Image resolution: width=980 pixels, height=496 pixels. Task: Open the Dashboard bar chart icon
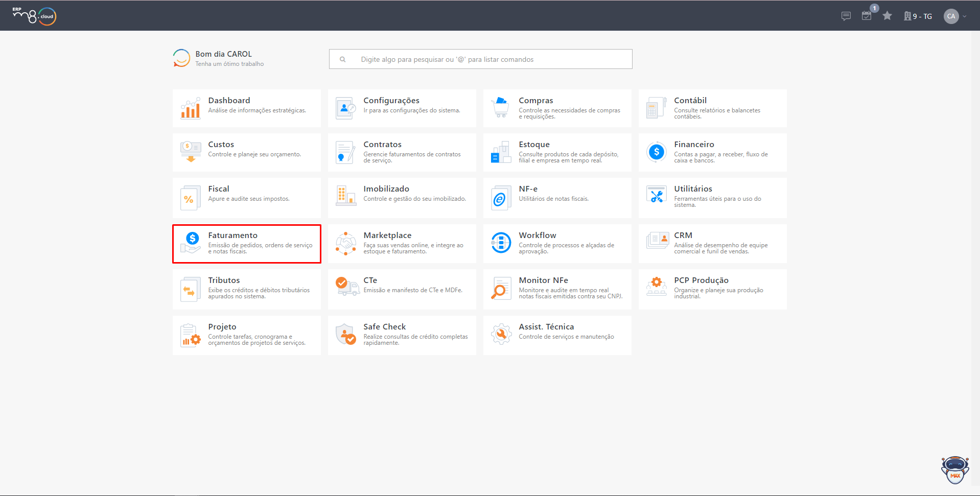(x=191, y=108)
